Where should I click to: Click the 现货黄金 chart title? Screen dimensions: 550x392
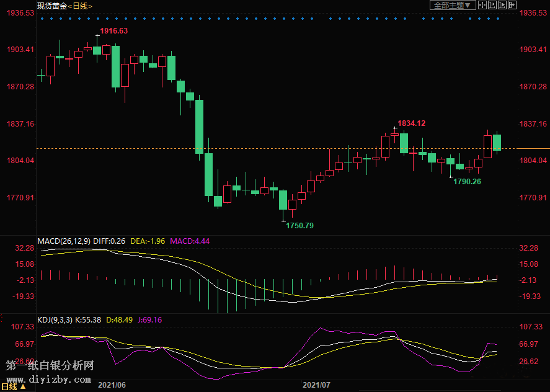51,6
